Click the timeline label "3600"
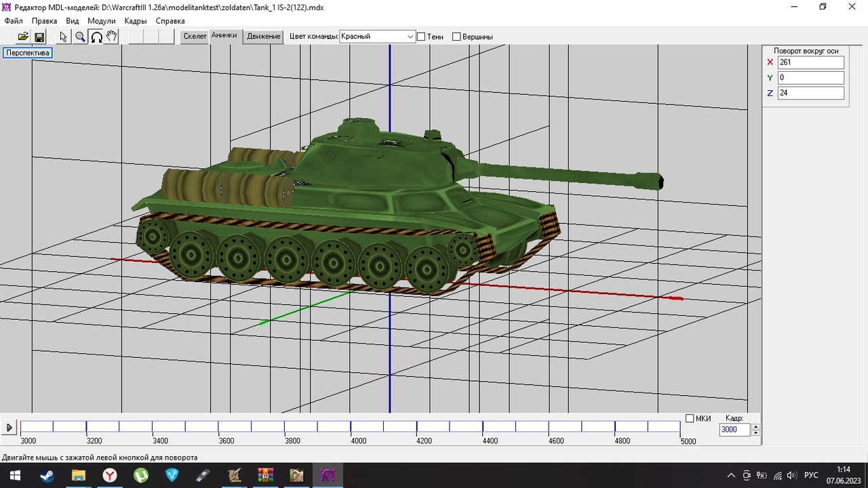The height and width of the screenshot is (488, 868). [226, 441]
